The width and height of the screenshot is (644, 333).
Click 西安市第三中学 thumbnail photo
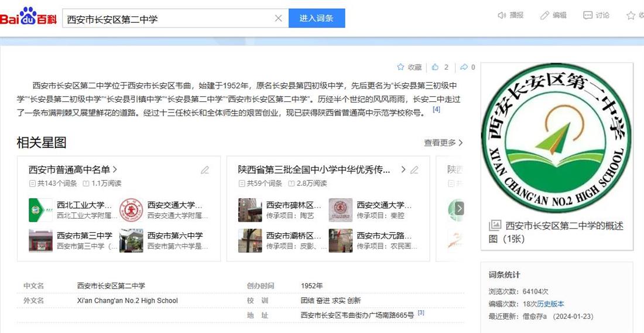click(40, 240)
